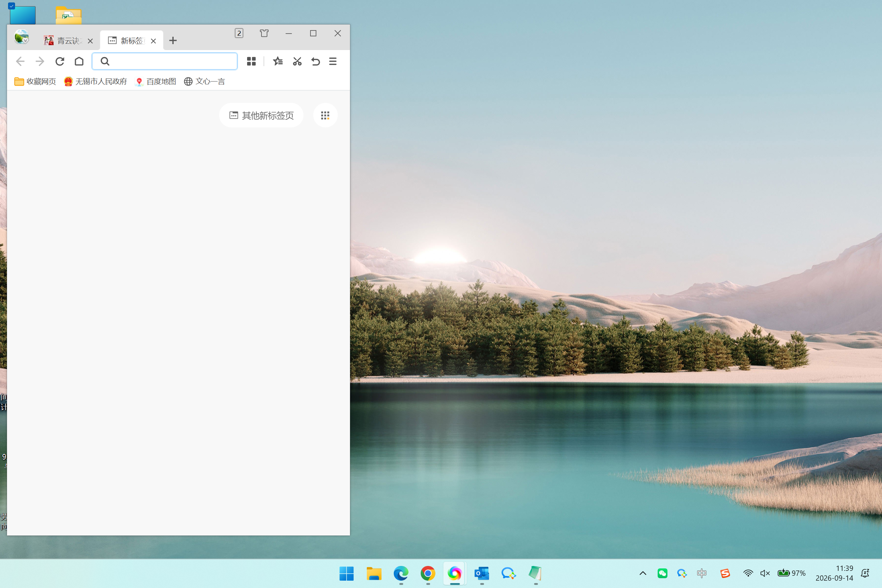882x588 pixels.
Task: Open the nine-dot grid button on page
Action: click(x=325, y=115)
